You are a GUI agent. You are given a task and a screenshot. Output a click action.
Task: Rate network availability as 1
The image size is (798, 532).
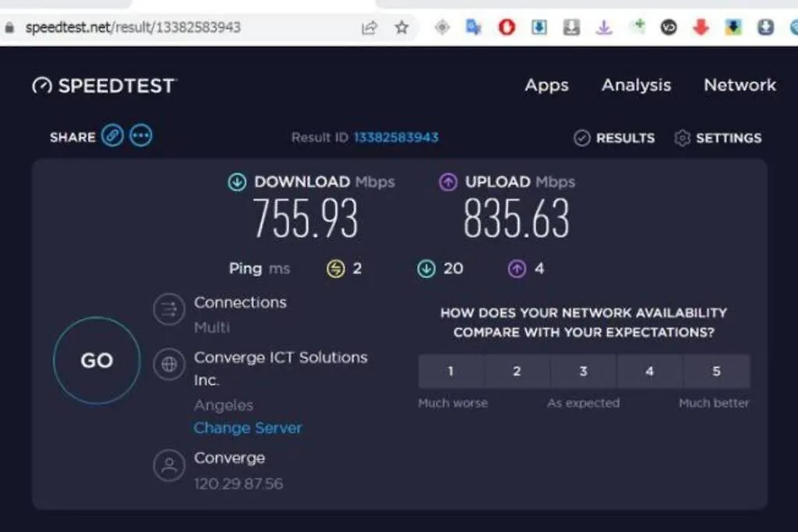(x=451, y=372)
